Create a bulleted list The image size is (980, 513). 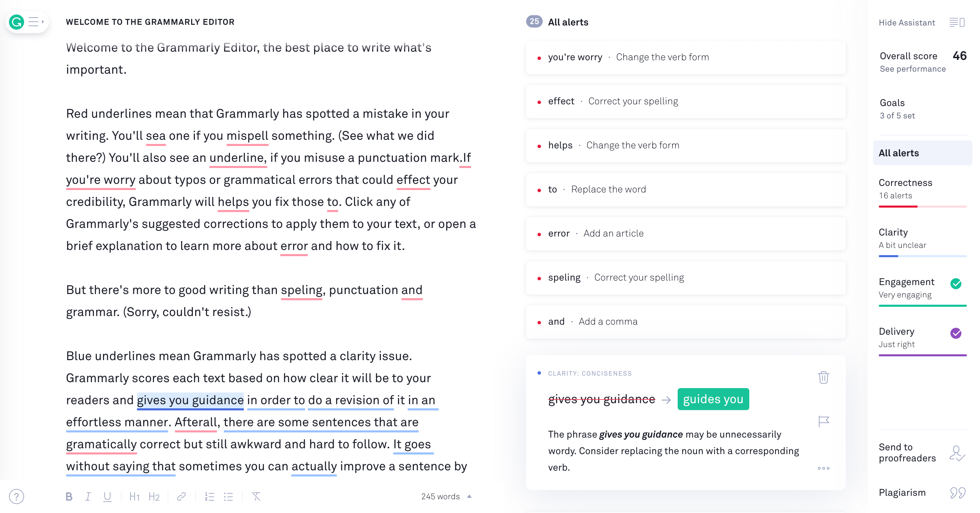229,496
